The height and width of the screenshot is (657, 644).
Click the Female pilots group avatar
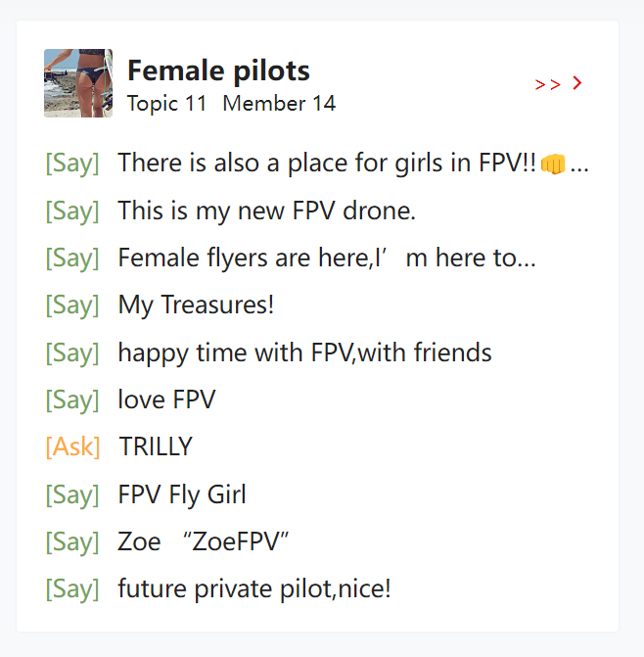click(78, 83)
